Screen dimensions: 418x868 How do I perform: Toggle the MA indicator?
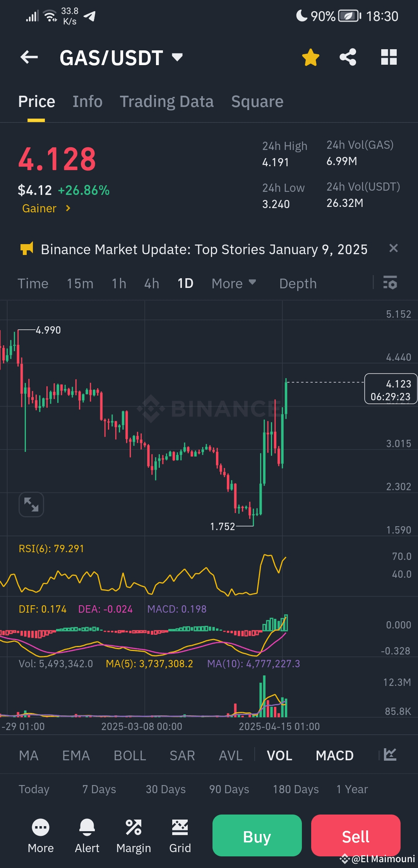29,756
